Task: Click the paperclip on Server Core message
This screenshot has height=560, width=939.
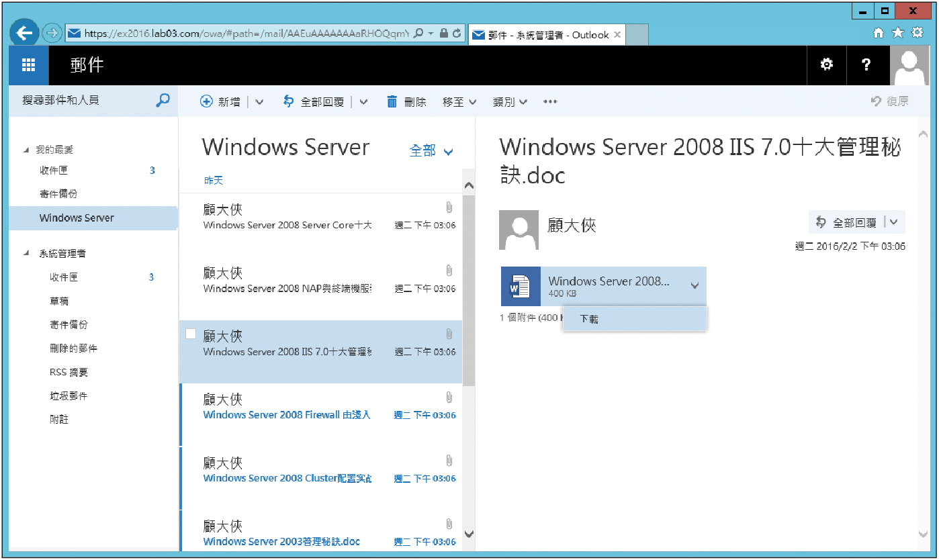Action: (449, 207)
